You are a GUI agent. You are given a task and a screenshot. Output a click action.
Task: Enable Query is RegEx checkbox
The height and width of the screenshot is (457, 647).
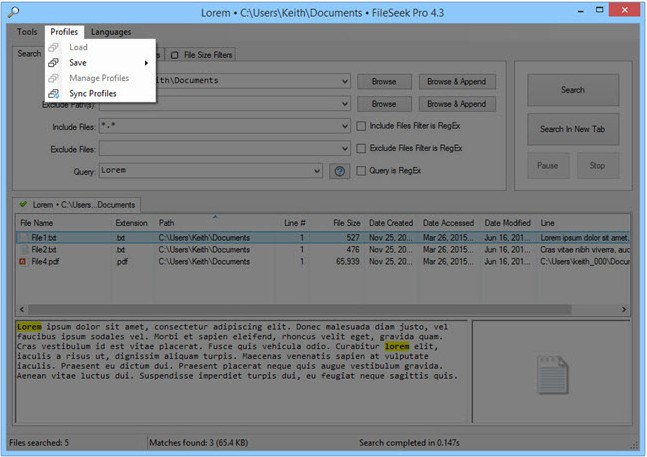[x=361, y=170]
